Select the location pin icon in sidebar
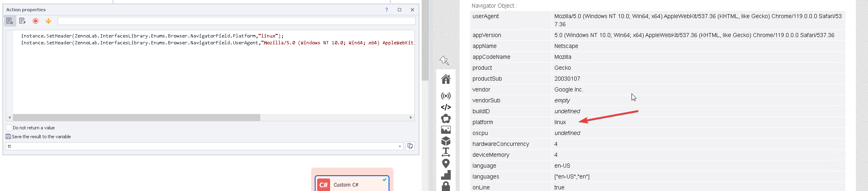The width and height of the screenshot is (868, 191). pyautogui.click(x=446, y=163)
